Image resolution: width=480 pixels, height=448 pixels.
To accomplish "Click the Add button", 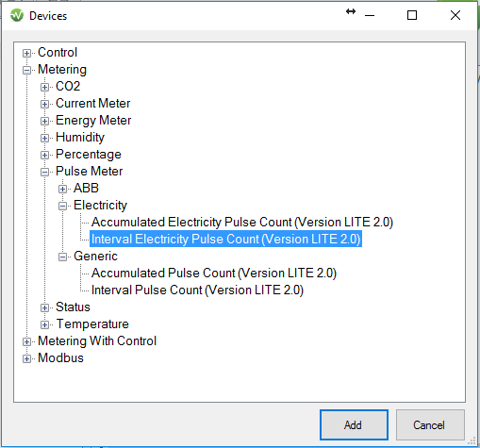I will pyautogui.click(x=354, y=424).
